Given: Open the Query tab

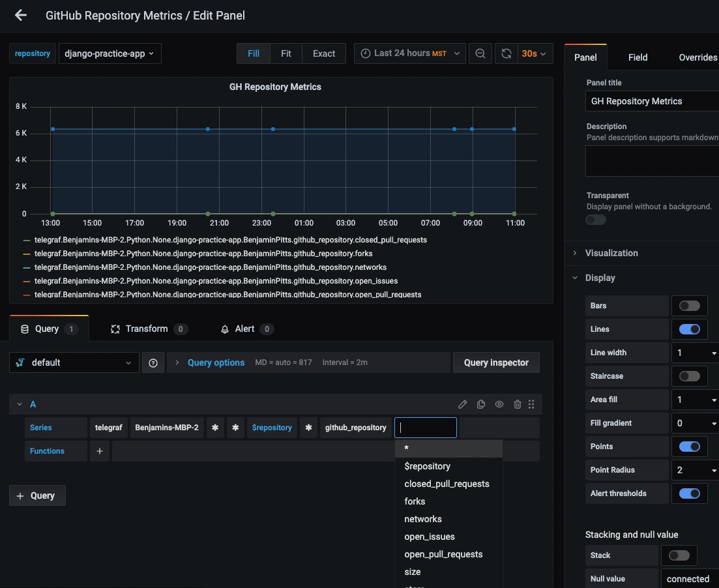Looking at the screenshot, I should pyautogui.click(x=49, y=329).
